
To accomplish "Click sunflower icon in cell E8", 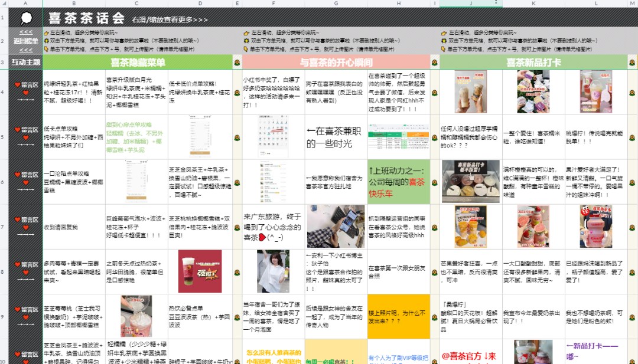I will pos(237,272).
